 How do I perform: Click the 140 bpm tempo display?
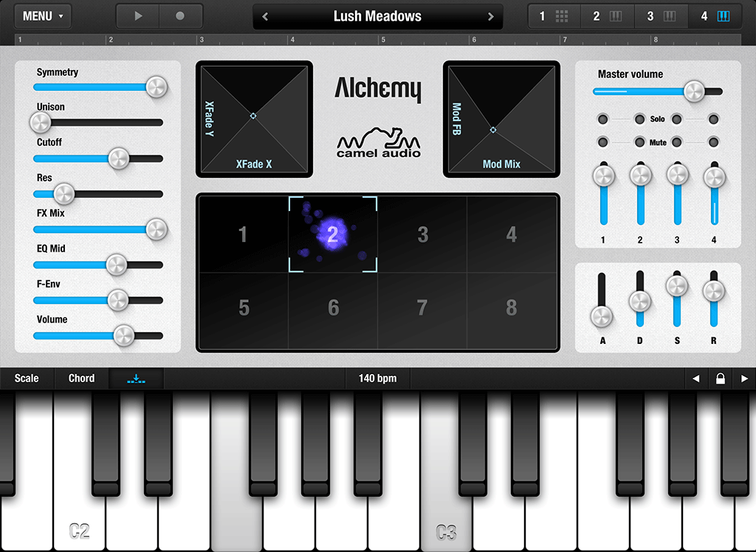377,379
